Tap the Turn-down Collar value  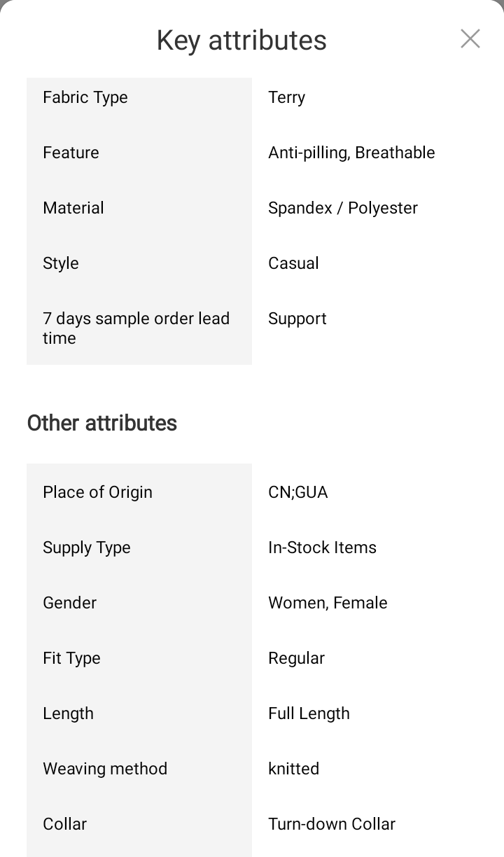pos(332,824)
